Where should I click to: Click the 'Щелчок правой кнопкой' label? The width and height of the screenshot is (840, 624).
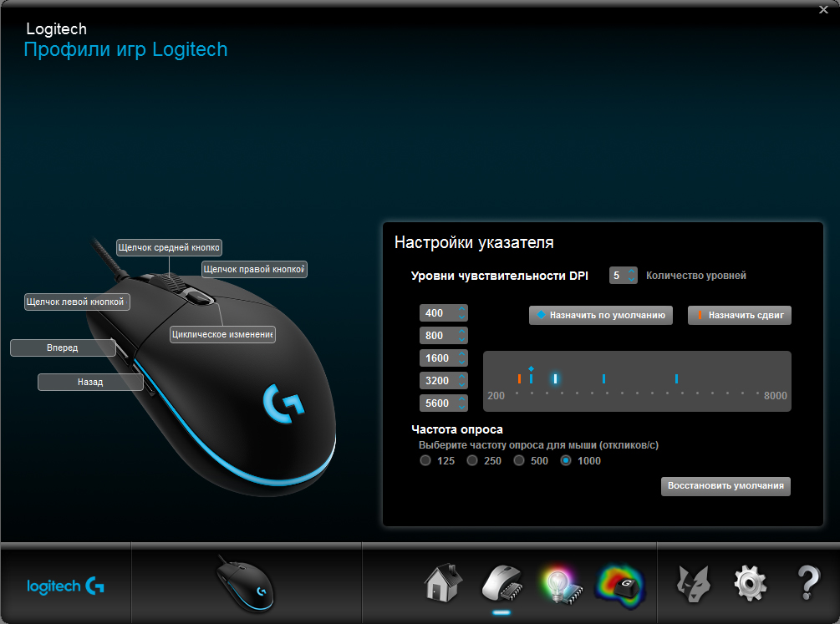254,269
